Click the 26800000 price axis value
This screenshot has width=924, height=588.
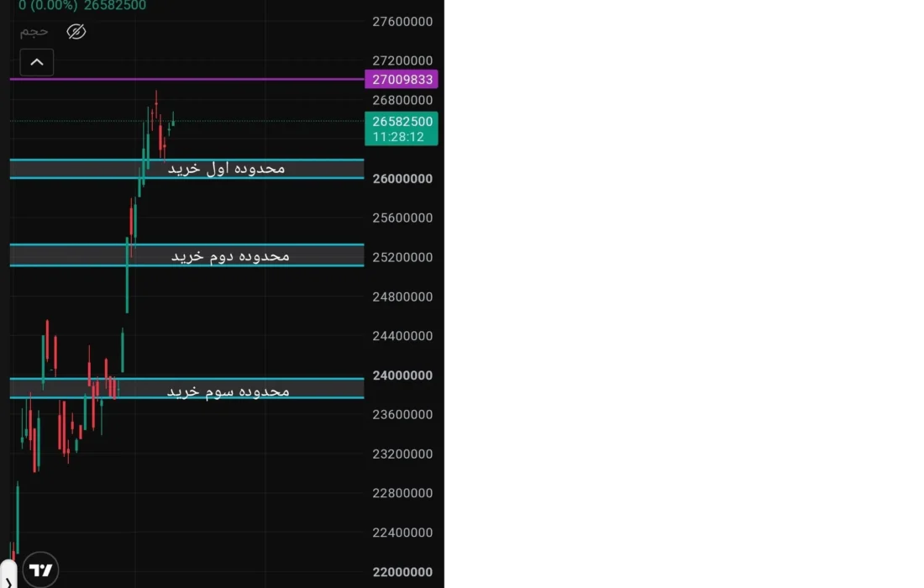pos(402,100)
